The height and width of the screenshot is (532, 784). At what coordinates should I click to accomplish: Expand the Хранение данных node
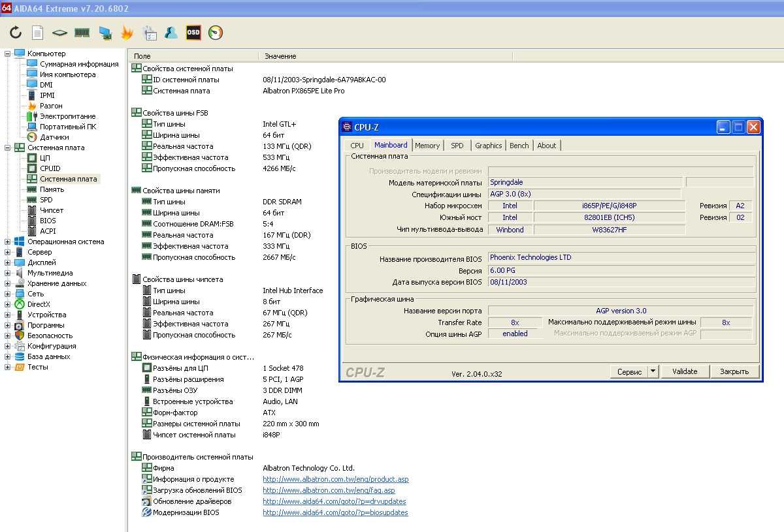(8, 283)
